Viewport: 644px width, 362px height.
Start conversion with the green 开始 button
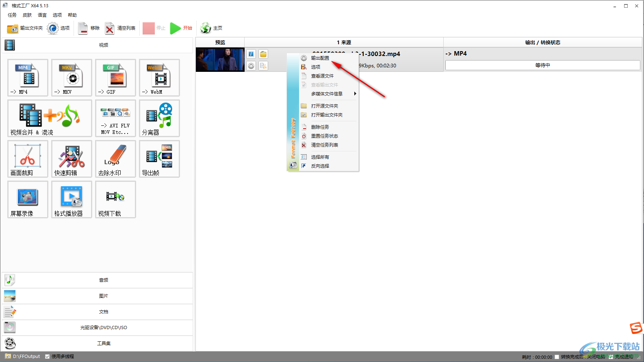click(181, 28)
